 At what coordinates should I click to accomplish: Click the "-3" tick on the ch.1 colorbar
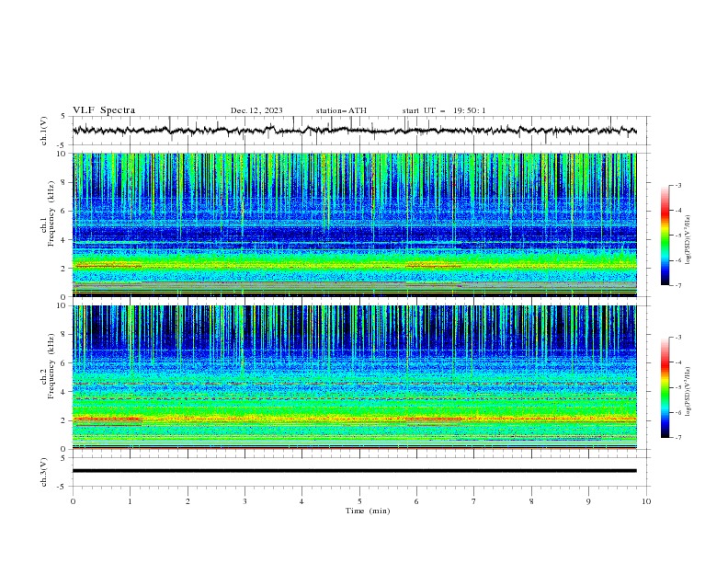tap(678, 185)
